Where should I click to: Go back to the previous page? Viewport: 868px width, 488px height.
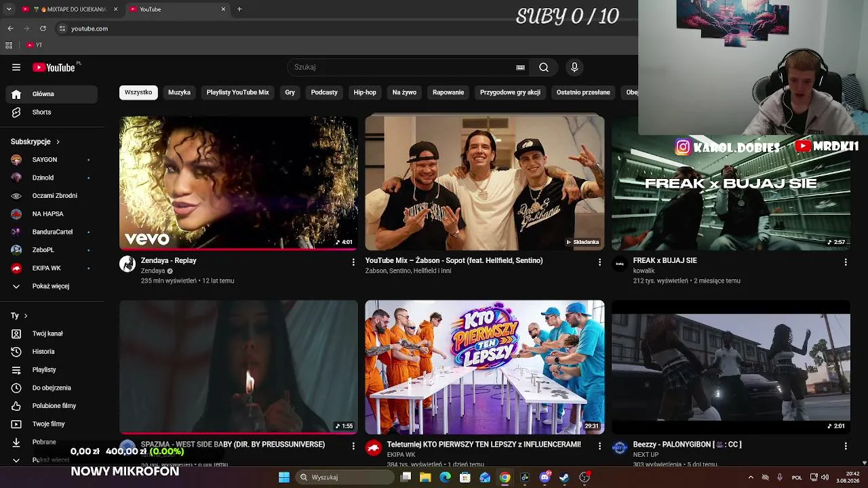[10, 28]
